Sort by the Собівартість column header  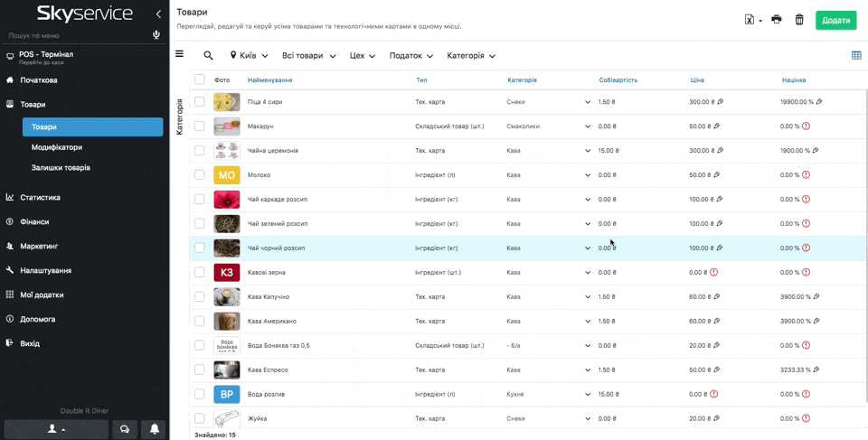pos(618,80)
